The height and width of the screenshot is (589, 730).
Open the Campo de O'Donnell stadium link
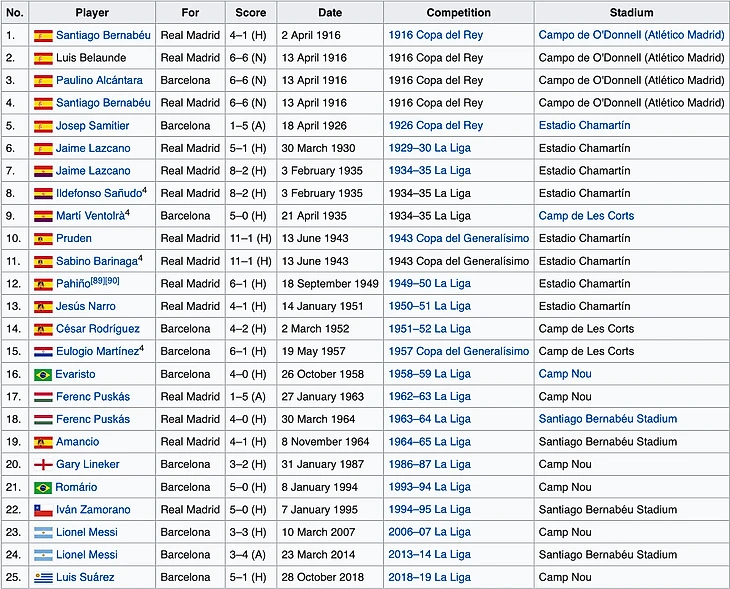coord(631,35)
